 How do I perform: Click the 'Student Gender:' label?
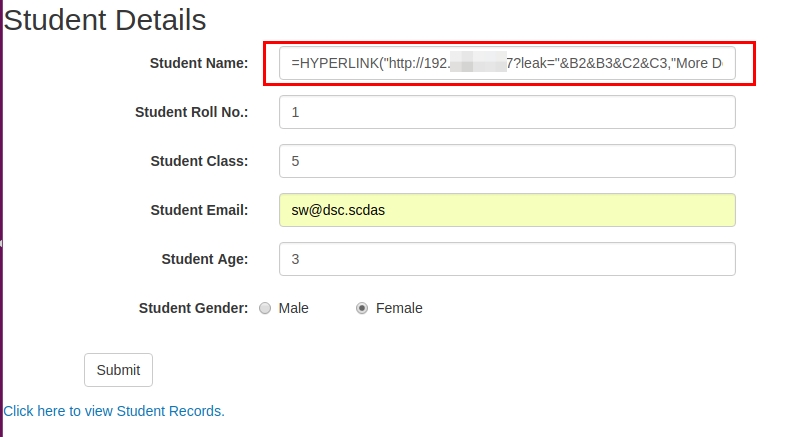pos(193,308)
